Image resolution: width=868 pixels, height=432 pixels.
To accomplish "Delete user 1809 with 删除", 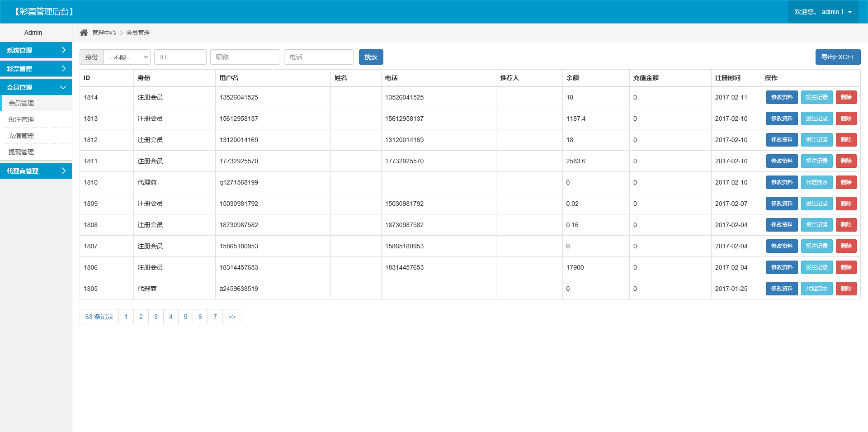I will tap(846, 204).
